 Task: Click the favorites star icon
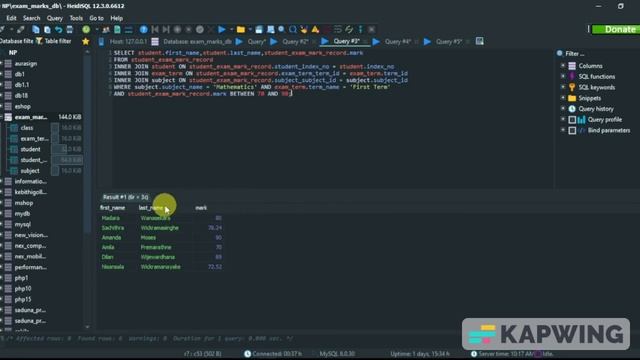coord(86,41)
